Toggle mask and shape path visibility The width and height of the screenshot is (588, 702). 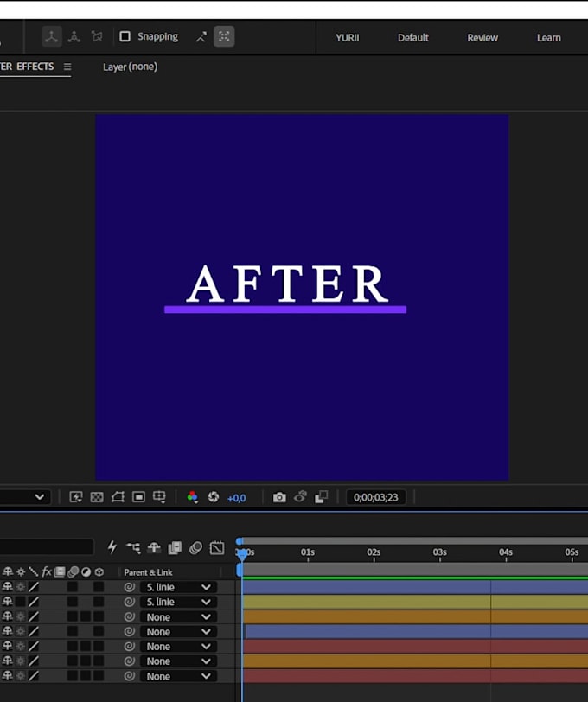pos(118,497)
